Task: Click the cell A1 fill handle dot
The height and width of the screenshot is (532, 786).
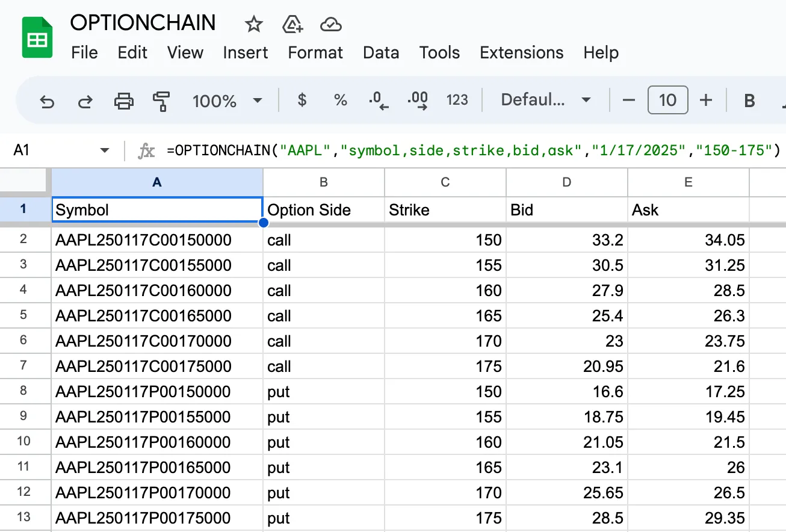Action: point(263,223)
